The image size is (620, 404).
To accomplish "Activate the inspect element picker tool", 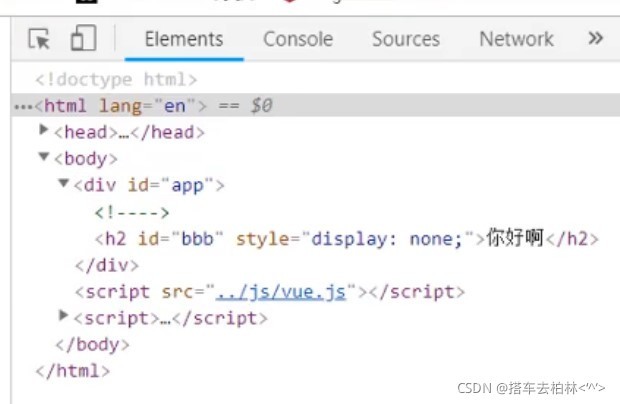I will coord(39,39).
